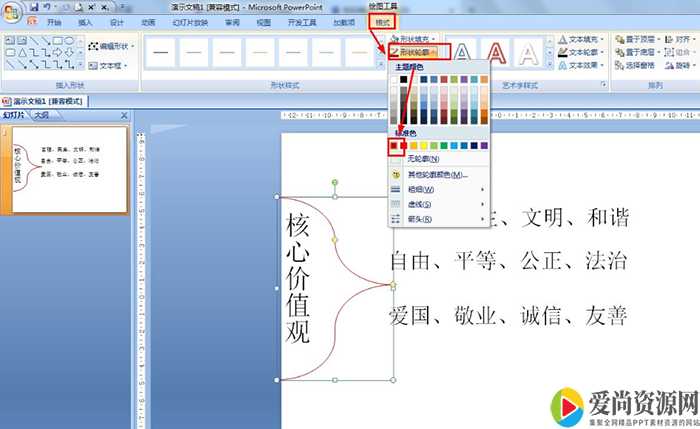Pick the dark red standard color swatch
The height and width of the screenshot is (429, 700).
(395, 145)
